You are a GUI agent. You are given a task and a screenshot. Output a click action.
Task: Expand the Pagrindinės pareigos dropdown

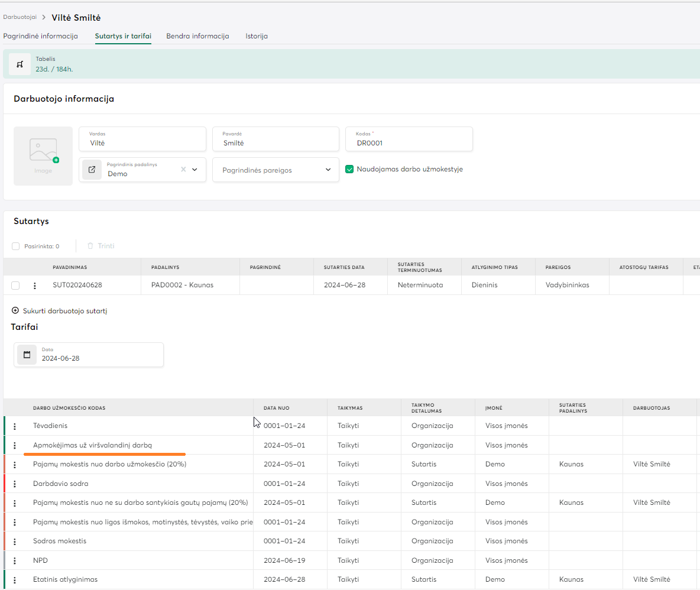pos(328,170)
